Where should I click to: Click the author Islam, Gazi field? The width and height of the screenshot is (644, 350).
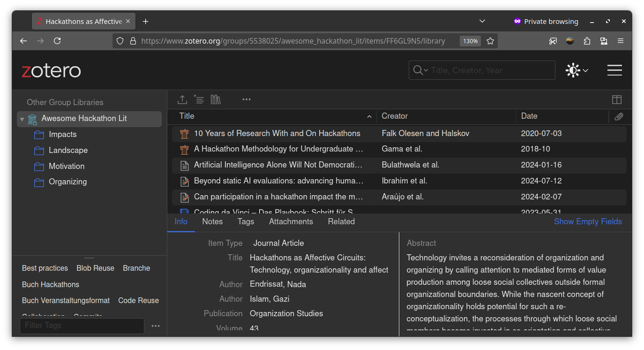pos(270,299)
